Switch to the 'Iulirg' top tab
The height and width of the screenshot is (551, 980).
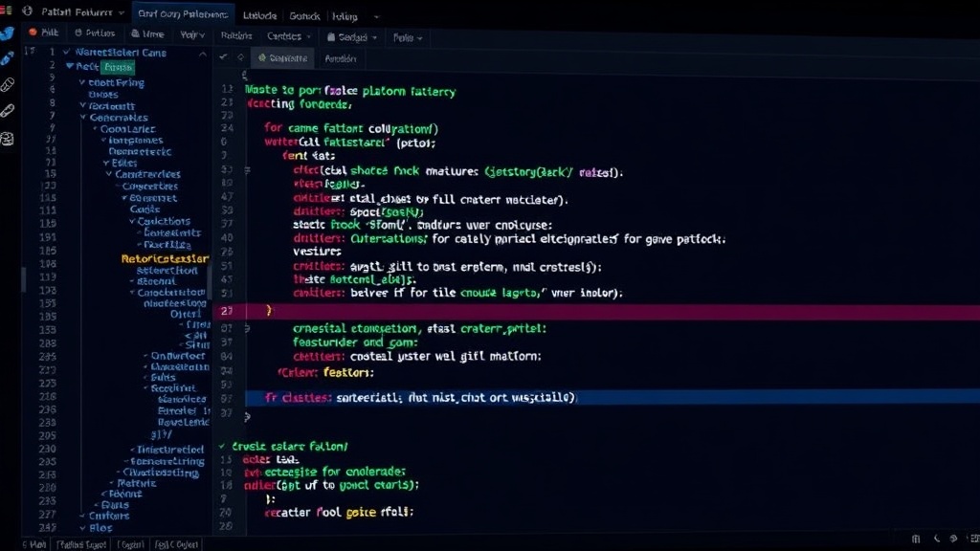click(x=345, y=17)
